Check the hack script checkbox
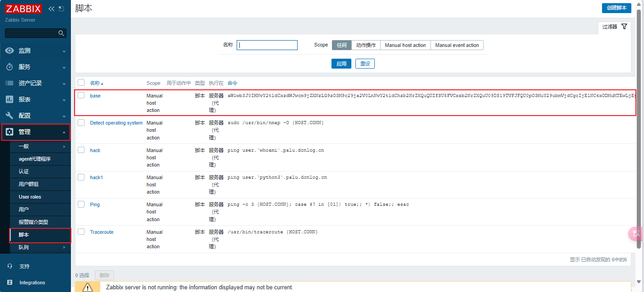This screenshot has width=644, height=292. (81, 150)
